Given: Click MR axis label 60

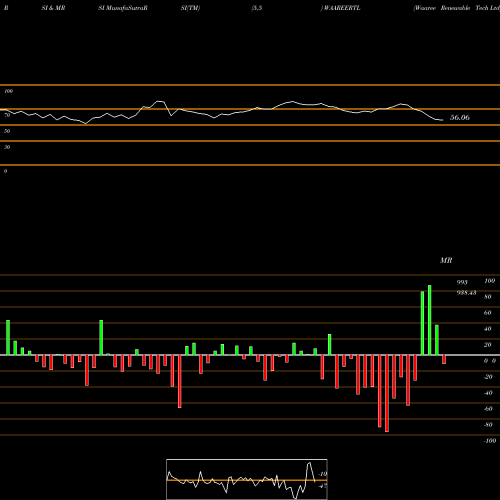Looking at the screenshot, I should point(488,313).
